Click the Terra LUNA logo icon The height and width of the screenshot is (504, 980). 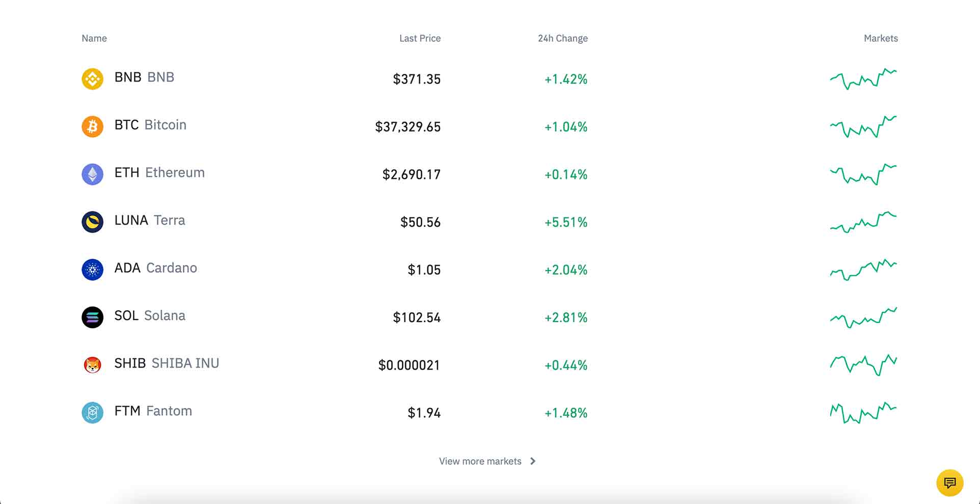click(x=92, y=222)
